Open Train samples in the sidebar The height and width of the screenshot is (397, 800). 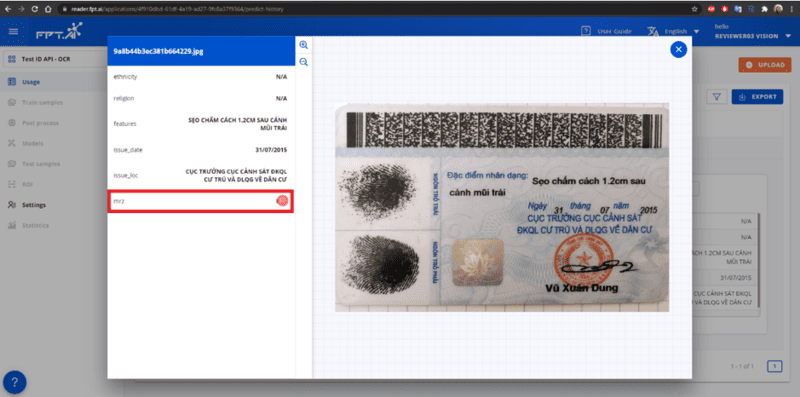click(42, 103)
